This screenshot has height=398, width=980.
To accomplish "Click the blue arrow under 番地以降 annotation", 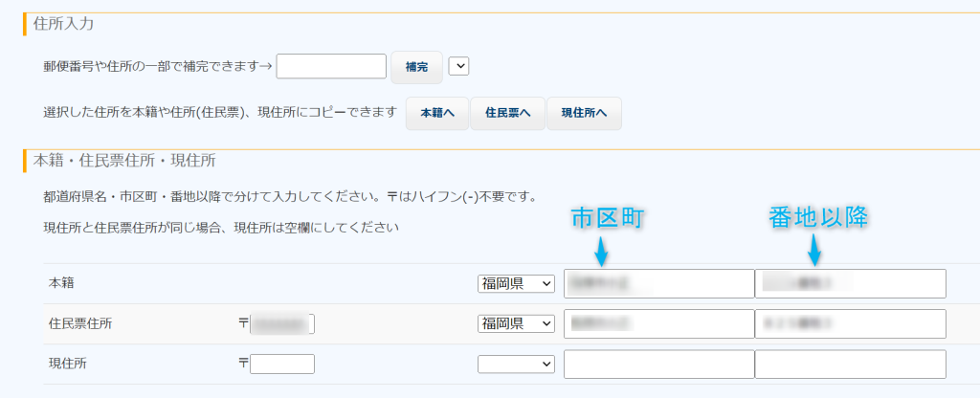I will (814, 251).
